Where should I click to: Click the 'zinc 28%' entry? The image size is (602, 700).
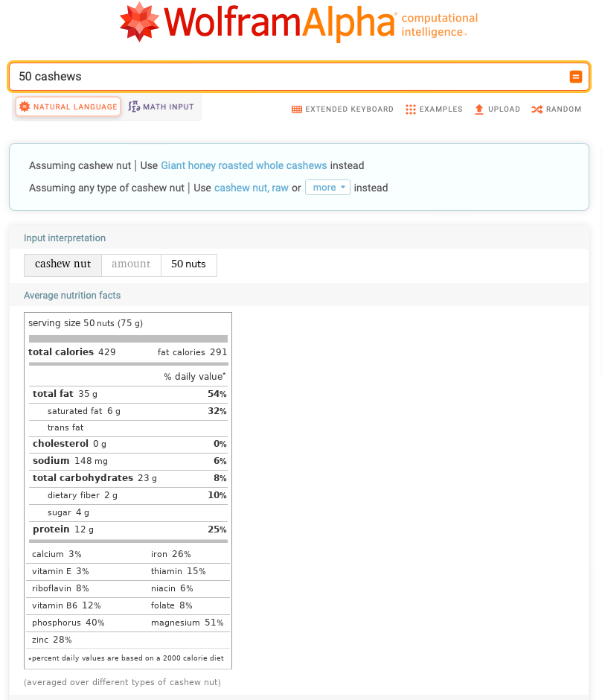point(52,640)
